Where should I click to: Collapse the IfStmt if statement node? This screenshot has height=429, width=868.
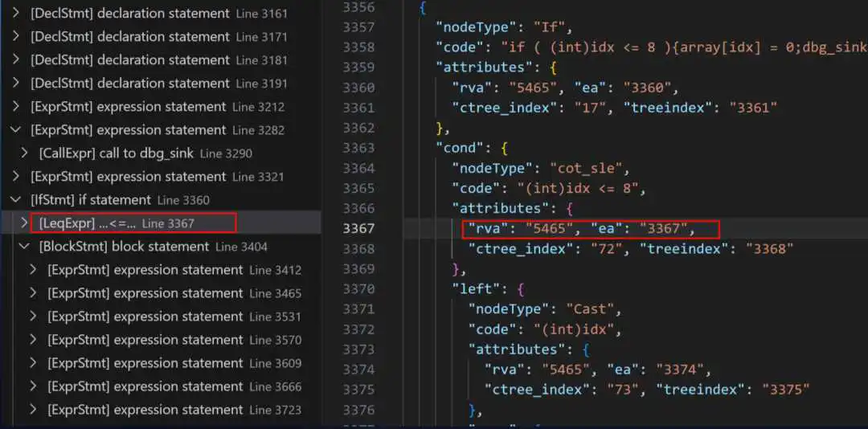(15, 200)
